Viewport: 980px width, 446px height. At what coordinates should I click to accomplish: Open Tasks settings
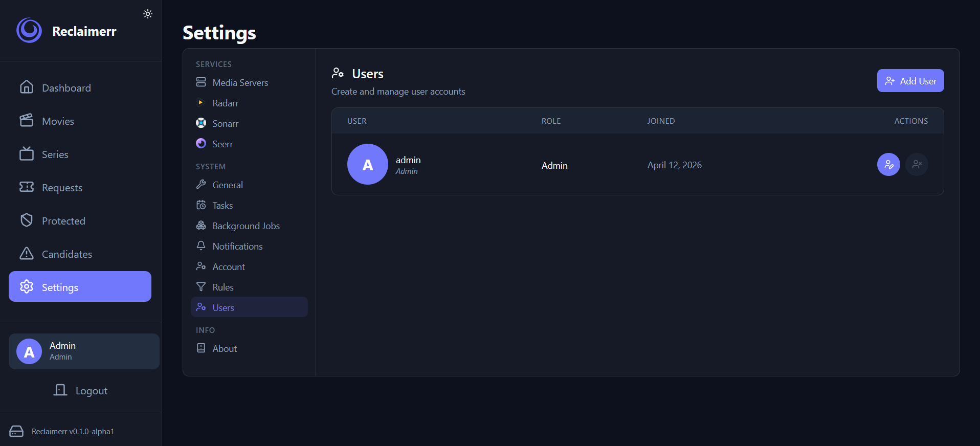[249, 205]
